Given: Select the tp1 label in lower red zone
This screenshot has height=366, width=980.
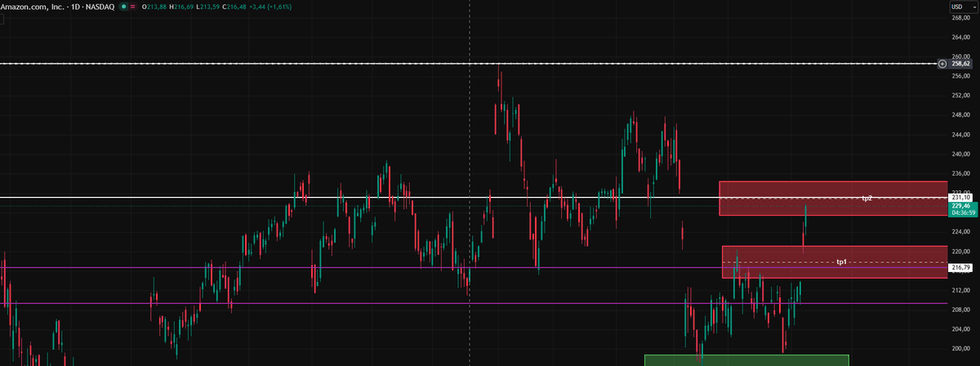Looking at the screenshot, I should (x=841, y=261).
